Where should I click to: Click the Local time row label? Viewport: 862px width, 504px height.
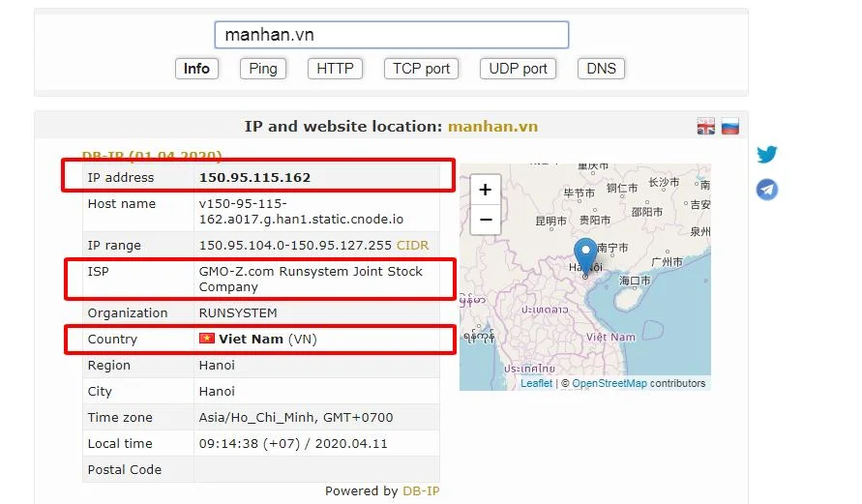coord(120,444)
